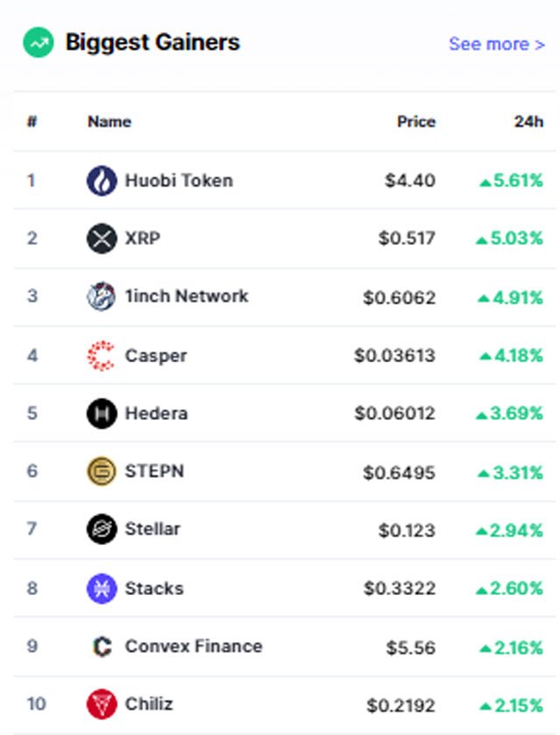Click the Hedera H icon
The width and height of the screenshot is (560, 735).
(101, 413)
